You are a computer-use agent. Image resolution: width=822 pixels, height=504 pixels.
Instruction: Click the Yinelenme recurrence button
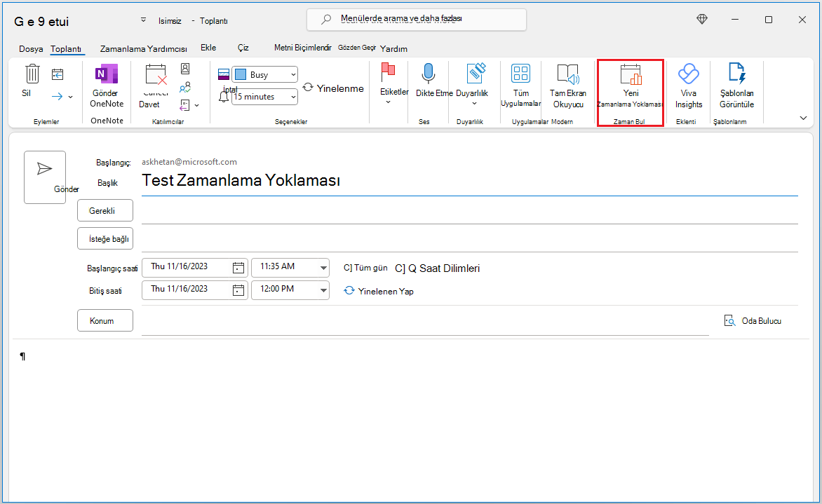(333, 88)
